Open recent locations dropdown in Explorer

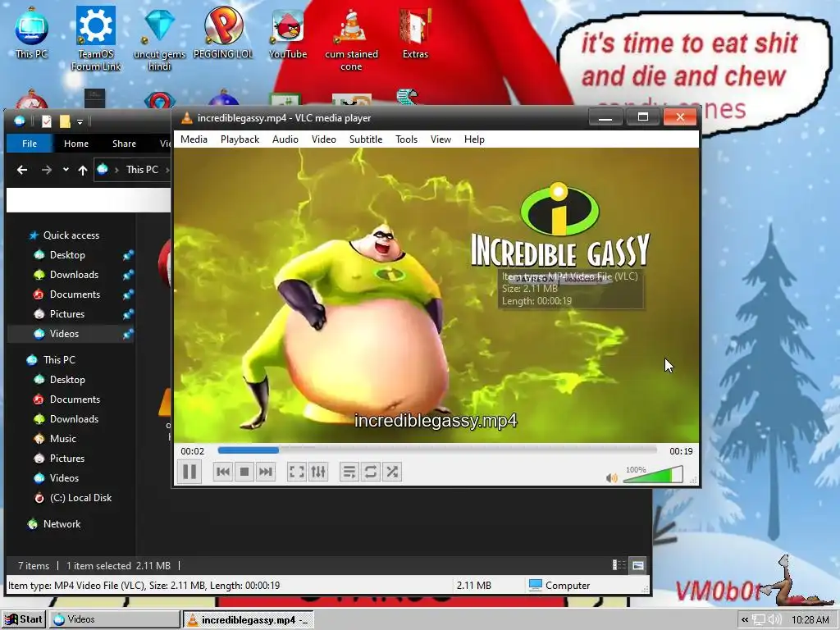point(66,170)
